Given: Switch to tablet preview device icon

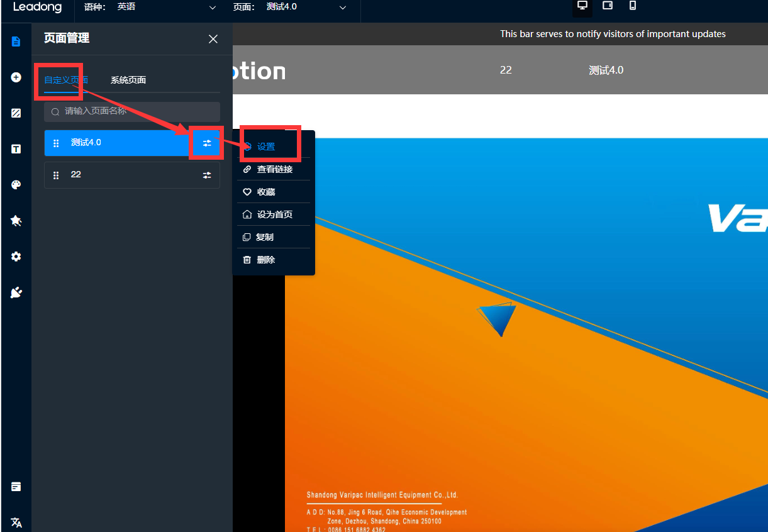Looking at the screenshot, I should [x=608, y=6].
